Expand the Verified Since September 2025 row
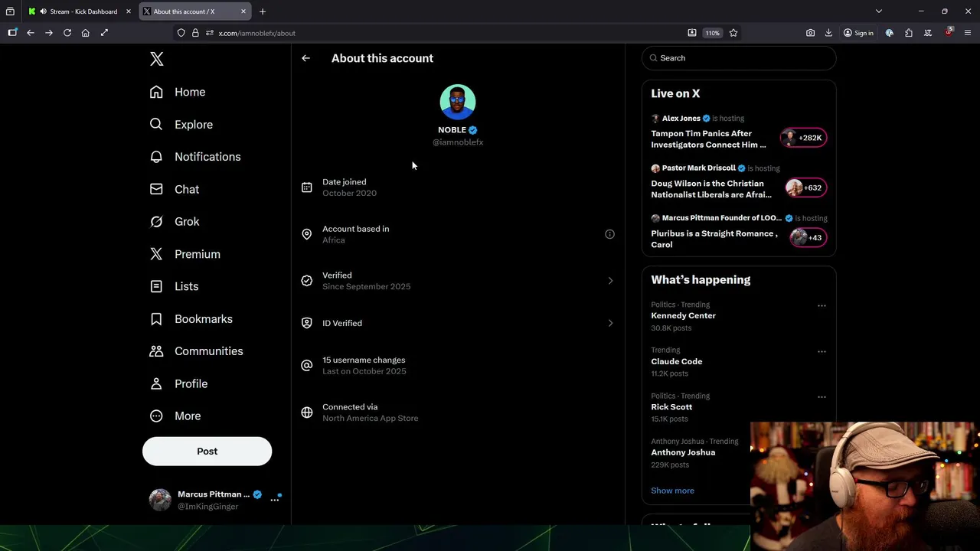The width and height of the screenshot is (980, 551). pyautogui.click(x=458, y=281)
